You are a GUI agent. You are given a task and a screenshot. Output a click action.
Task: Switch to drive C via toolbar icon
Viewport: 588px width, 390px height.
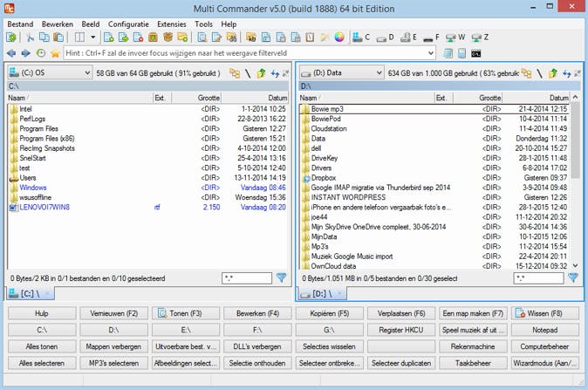tap(361, 38)
